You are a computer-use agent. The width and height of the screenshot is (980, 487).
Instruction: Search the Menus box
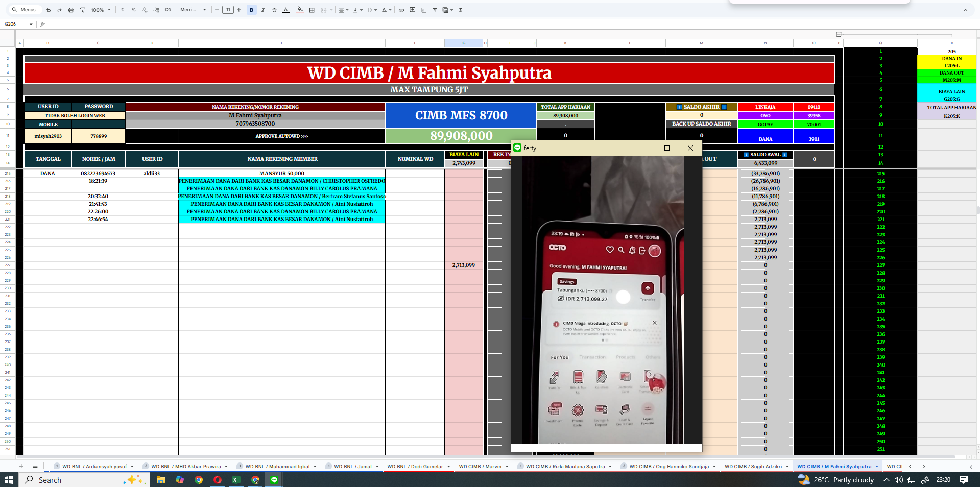click(x=26, y=10)
